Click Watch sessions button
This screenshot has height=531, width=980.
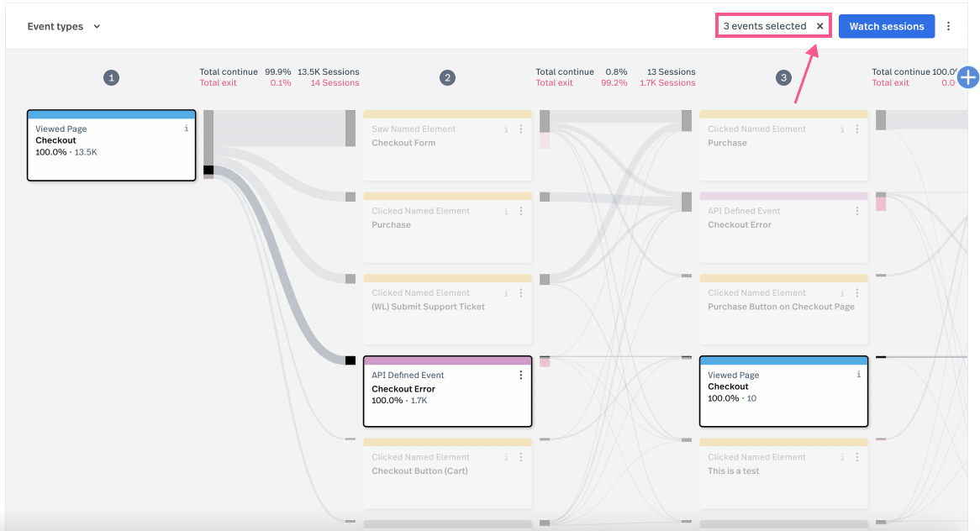[x=886, y=26]
